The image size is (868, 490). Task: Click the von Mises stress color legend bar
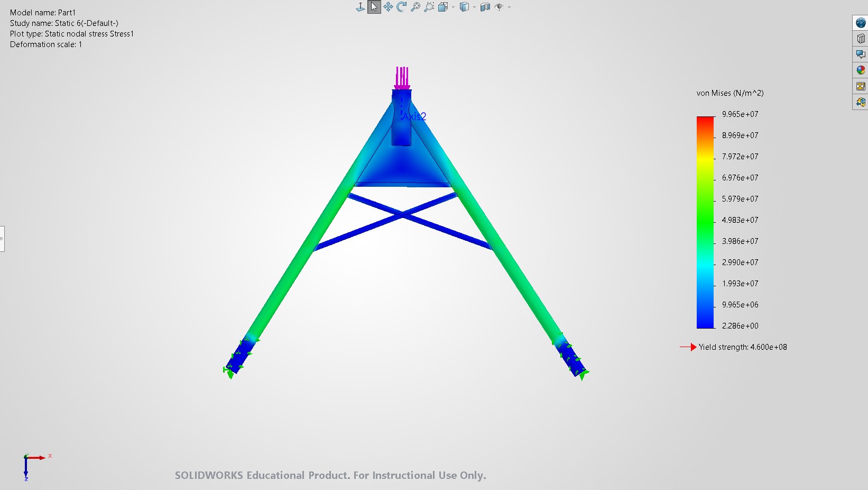click(705, 222)
